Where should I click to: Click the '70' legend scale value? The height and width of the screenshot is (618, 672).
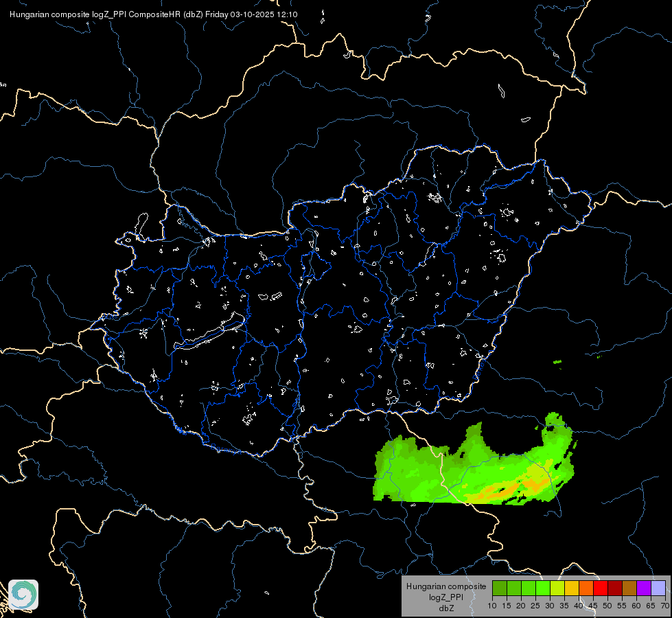click(665, 606)
